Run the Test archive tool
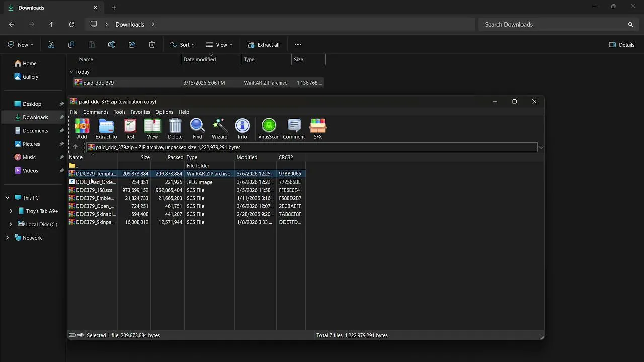The image size is (644, 362). tap(130, 129)
